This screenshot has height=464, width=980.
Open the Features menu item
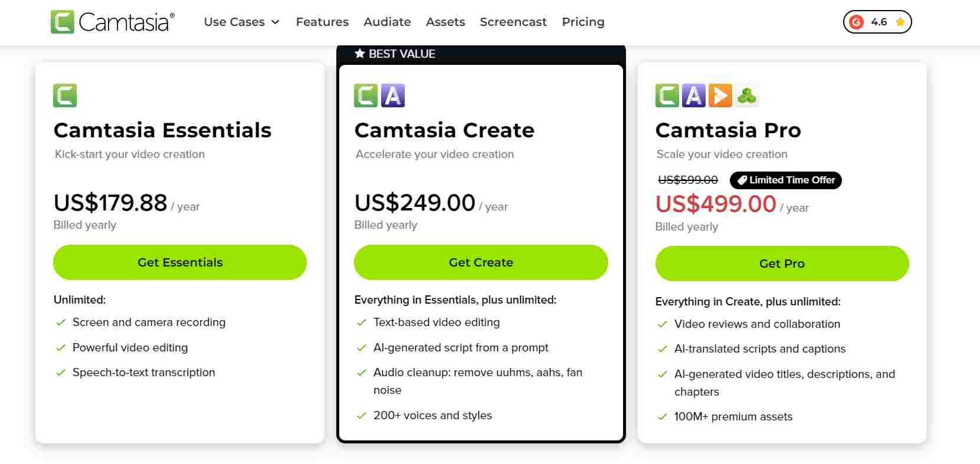click(322, 22)
